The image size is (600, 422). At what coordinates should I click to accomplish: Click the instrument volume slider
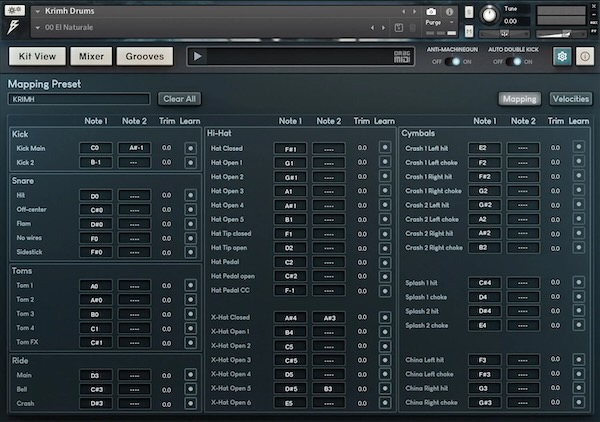click(x=561, y=34)
